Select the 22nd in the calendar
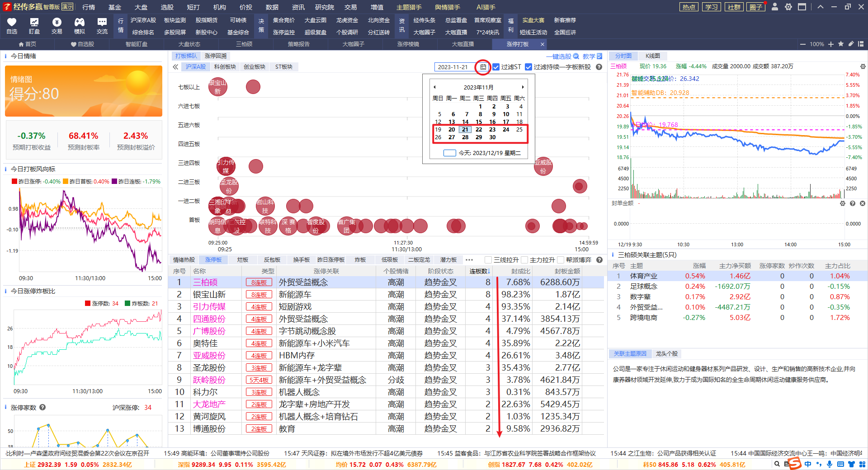Screen dimensions: 868x470 (479, 130)
